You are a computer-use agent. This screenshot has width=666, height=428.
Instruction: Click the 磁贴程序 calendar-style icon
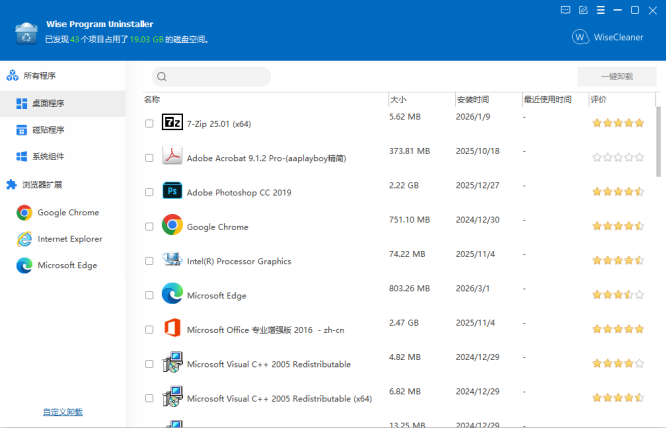click(22, 130)
